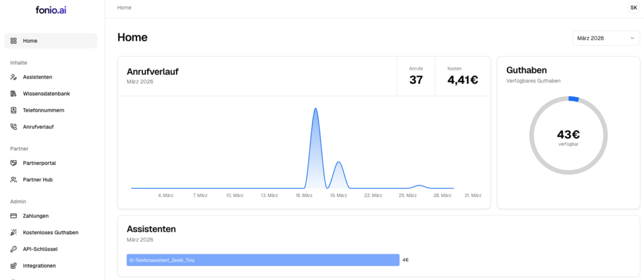Click the Home breadcrumb in top bar
The height and width of the screenshot is (280, 644).
pyautogui.click(x=125, y=8)
